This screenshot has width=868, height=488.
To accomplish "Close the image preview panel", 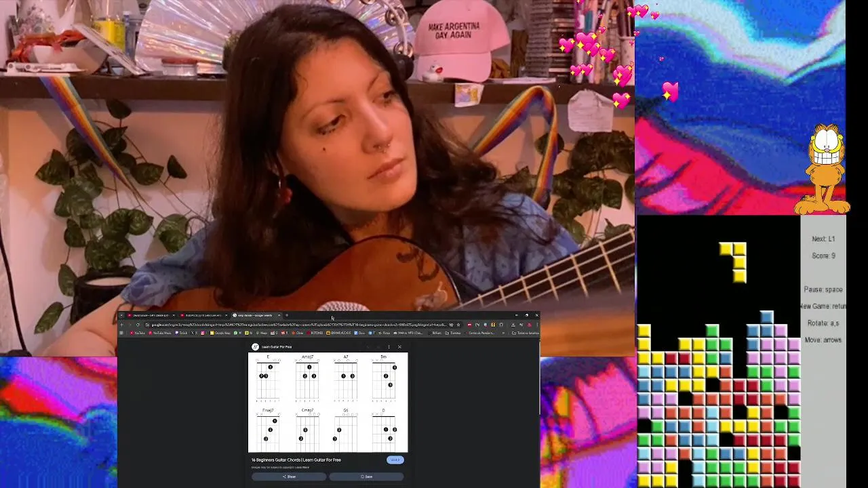I will tap(399, 347).
